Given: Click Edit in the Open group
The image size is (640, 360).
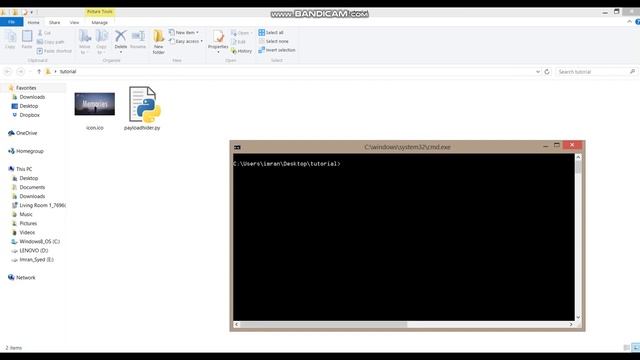Looking at the screenshot, I should (238, 42).
